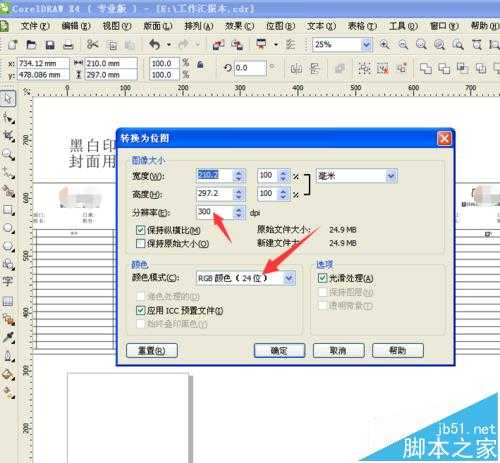Select the Eyedropper tool in the toolbox

click(x=8, y=337)
